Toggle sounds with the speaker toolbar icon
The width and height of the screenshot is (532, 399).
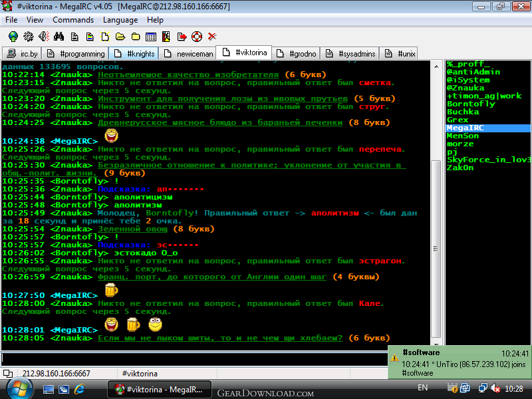[44, 37]
